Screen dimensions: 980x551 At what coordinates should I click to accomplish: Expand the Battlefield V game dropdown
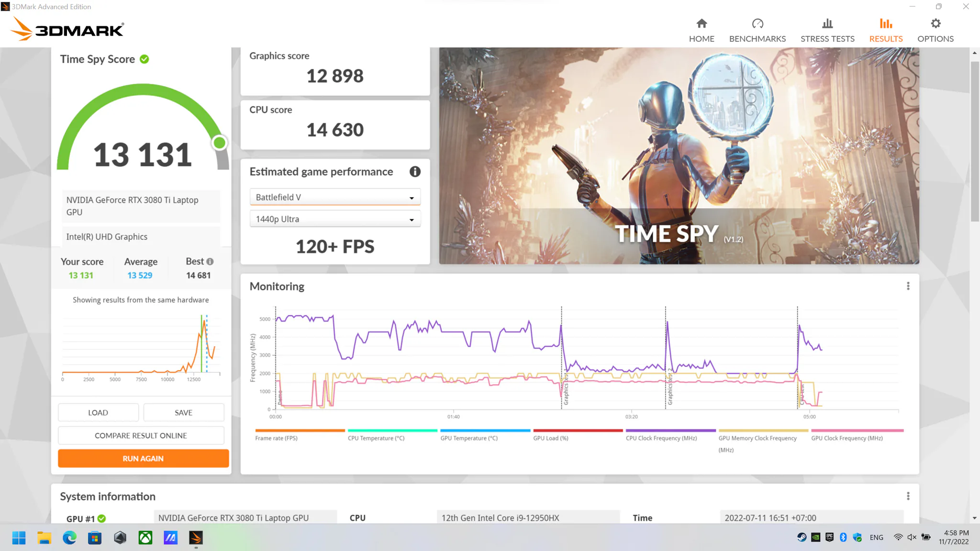coord(335,197)
